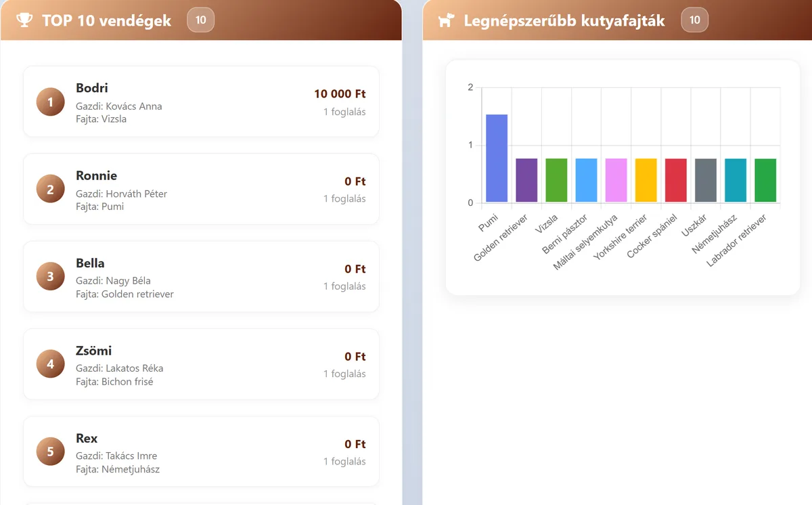
Task: Click 1 foglalás on the Ronnie card
Action: [x=344, y=198]
